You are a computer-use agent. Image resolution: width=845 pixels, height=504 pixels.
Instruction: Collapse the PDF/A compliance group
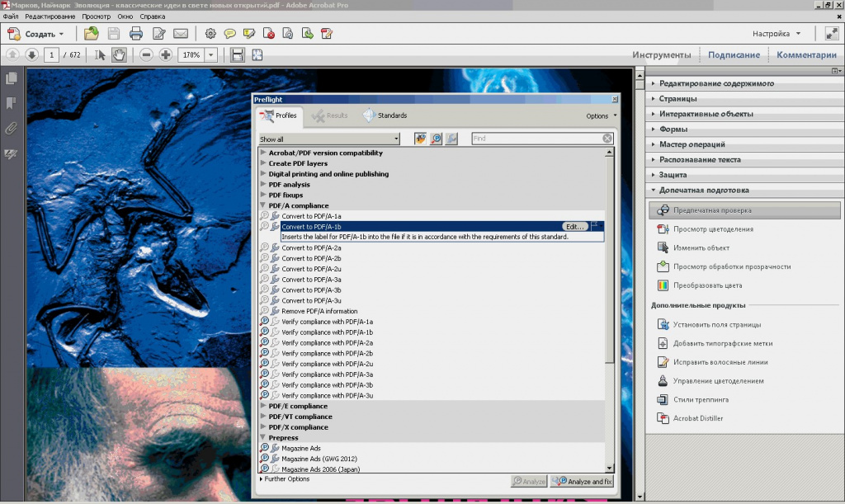[x=263, y=205]
